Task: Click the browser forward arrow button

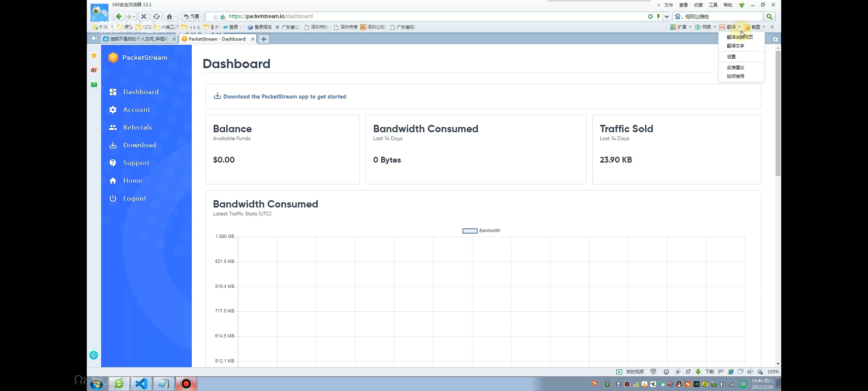Action: [x=129, y=17]
